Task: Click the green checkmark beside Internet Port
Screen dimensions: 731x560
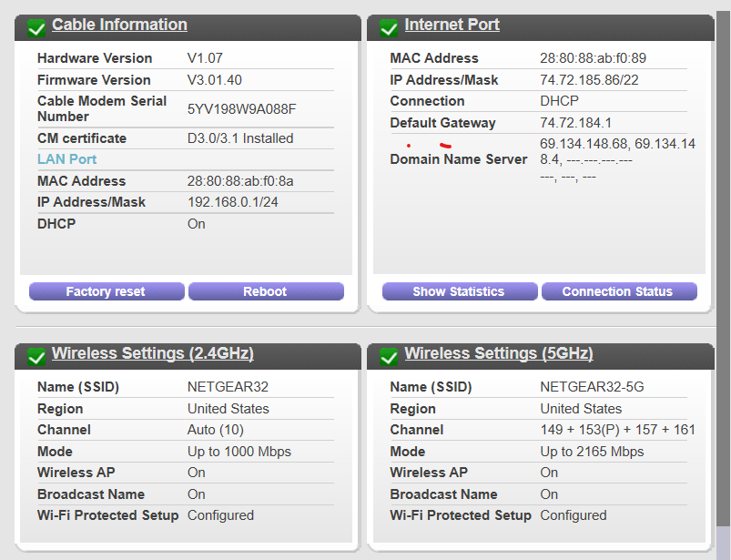Action: click(x=389, y=28)
